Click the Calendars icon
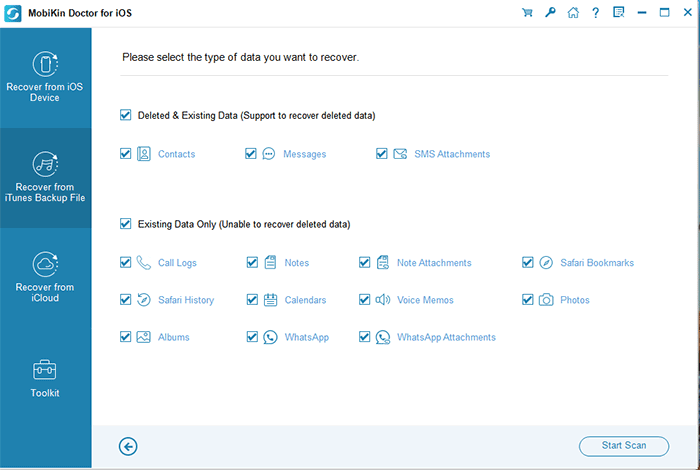Image resolution: width=700 pixels, height=470 pixels. 271,299
